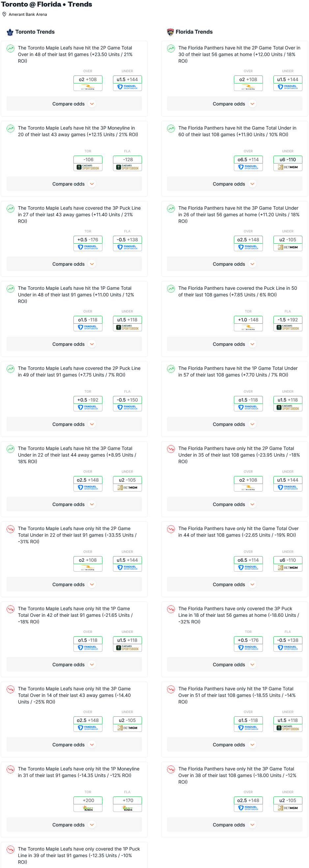Click red trend icon on Toronto 1P Moneyline trend

[x=11, y=769]
